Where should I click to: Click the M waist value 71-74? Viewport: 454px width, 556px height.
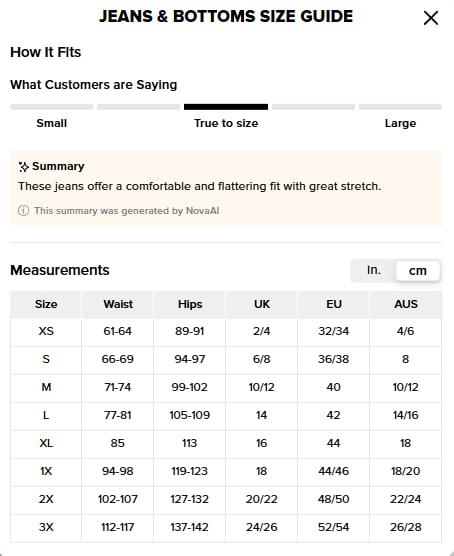(x=118, y=387)
